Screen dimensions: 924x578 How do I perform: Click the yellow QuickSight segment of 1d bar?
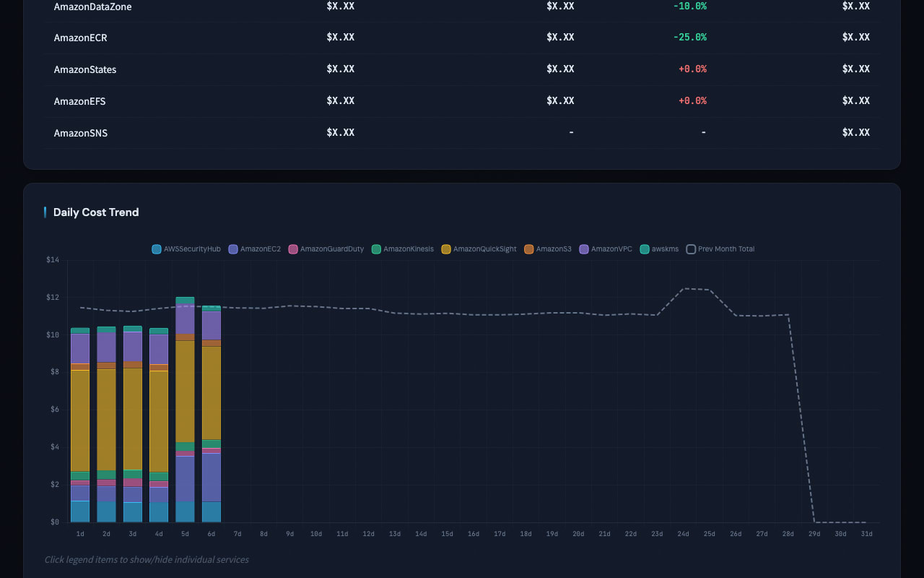[x=80, y=420]
